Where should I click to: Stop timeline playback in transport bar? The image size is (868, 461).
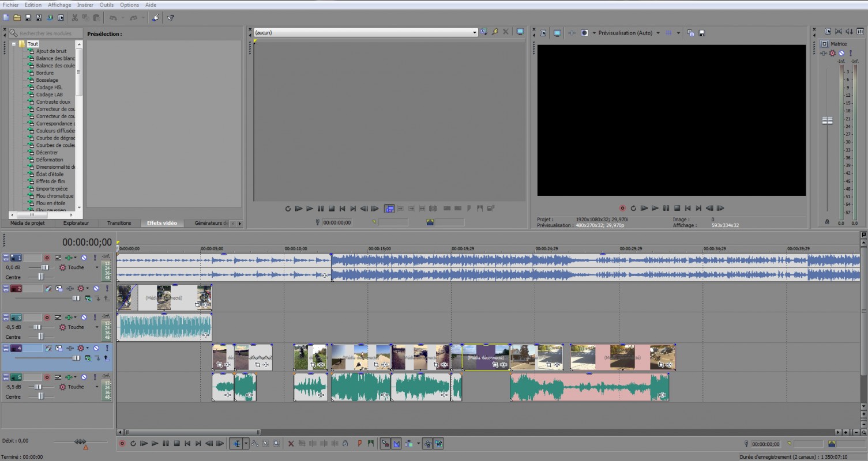[x=176, y=444]
